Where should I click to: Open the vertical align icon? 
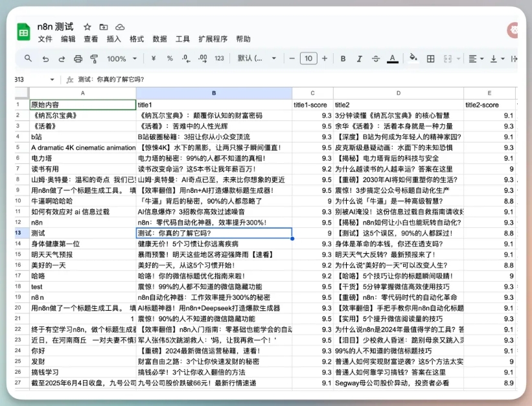494,59
